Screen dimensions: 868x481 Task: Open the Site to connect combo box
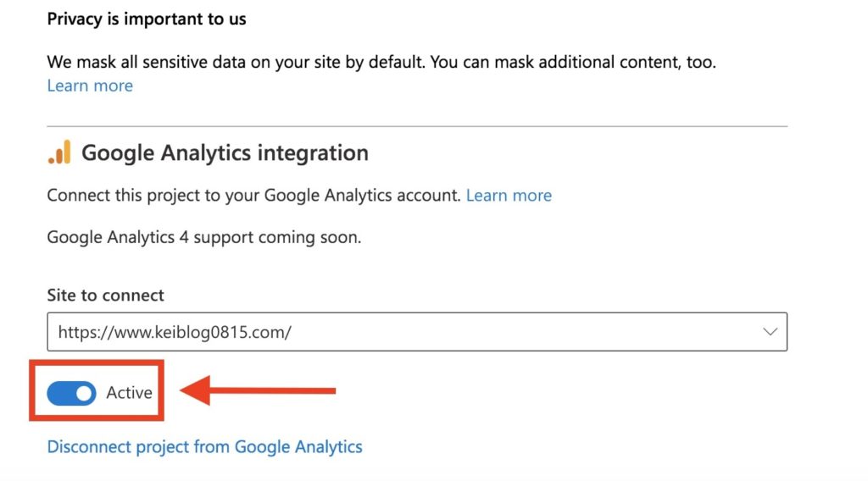pos(417,332)
